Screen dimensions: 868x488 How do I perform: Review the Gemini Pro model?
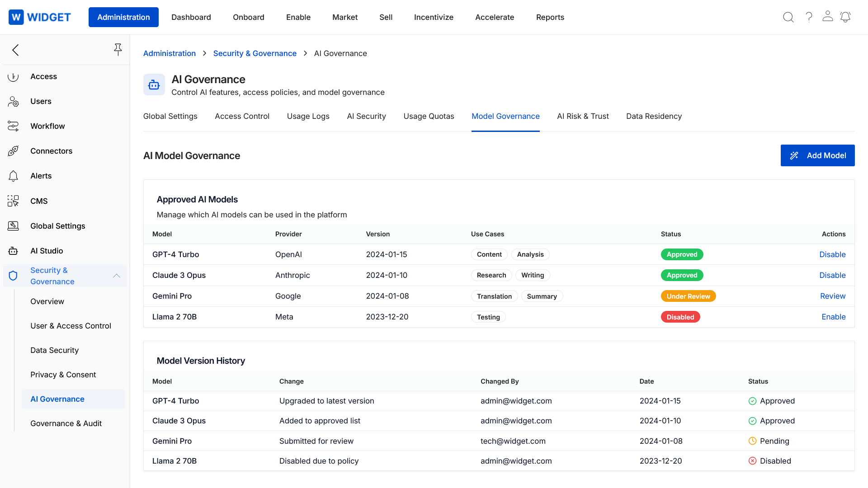coord(832,296)
